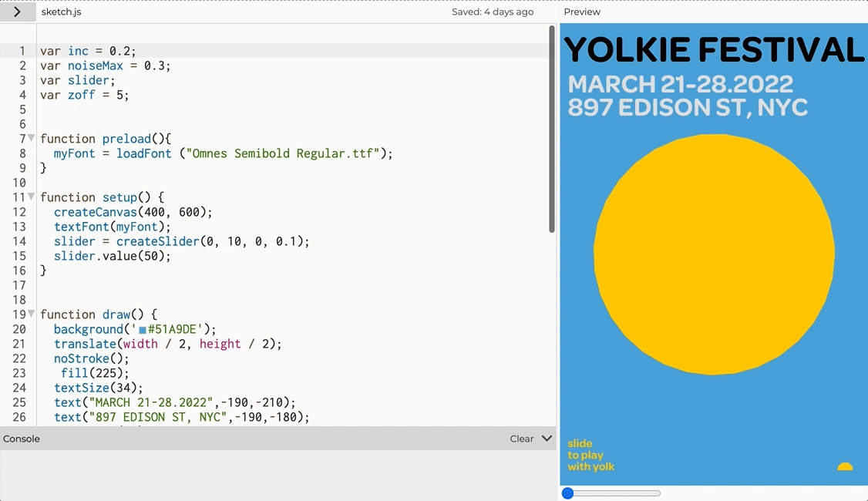Click the yolk slider track

point(611,493)
